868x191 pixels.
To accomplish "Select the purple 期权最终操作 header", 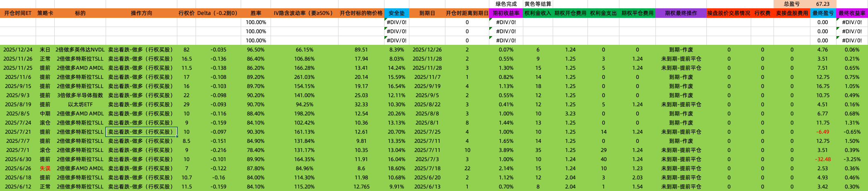I will point(681,13).
